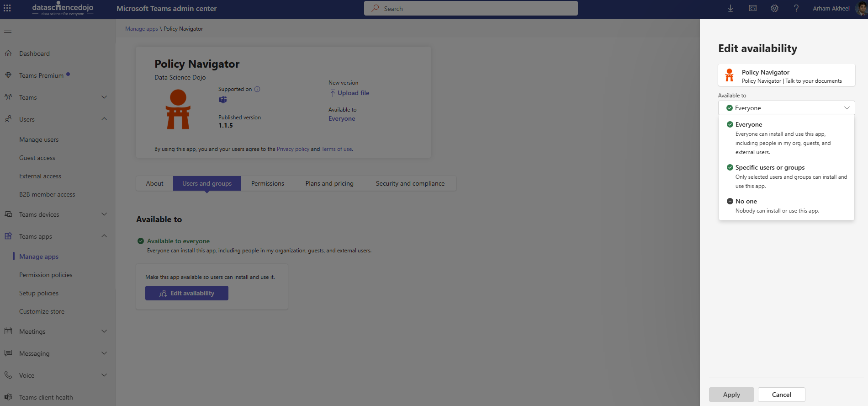Collapse the navigation hamburger menu
Image resolution: width=868 pixels, height=406 pixels.
click(x=8, y=31)
